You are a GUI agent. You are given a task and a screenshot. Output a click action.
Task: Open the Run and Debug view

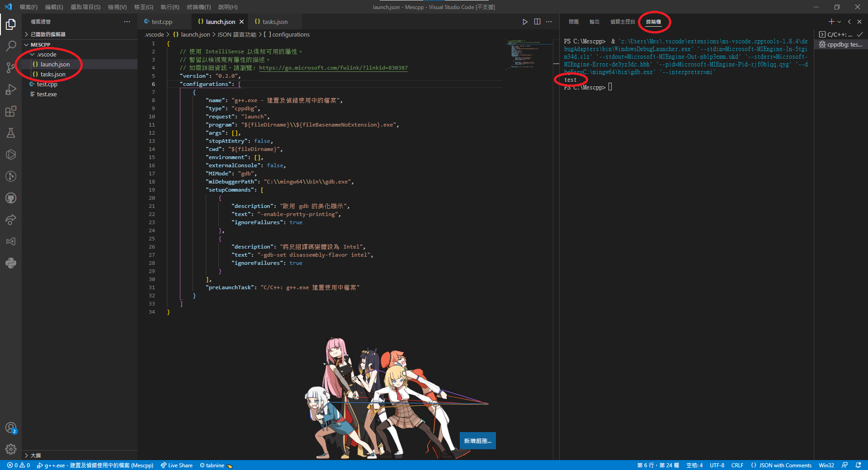(11, 89)
